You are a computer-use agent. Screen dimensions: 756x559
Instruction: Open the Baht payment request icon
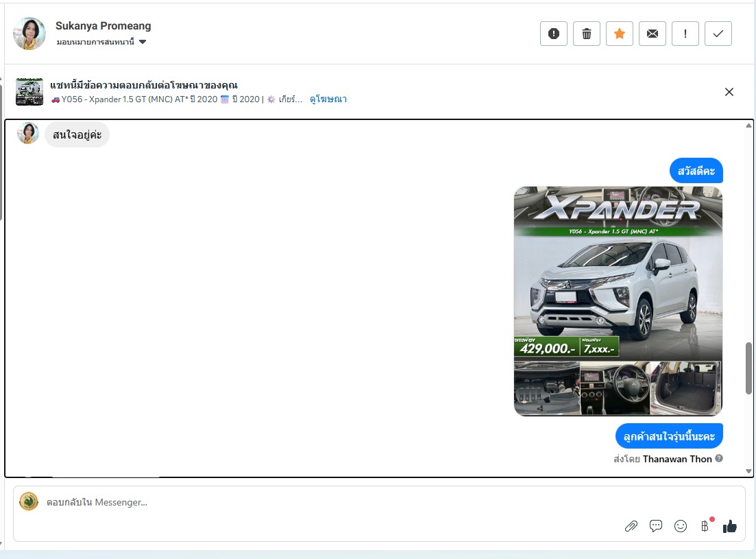click(705, 526)
